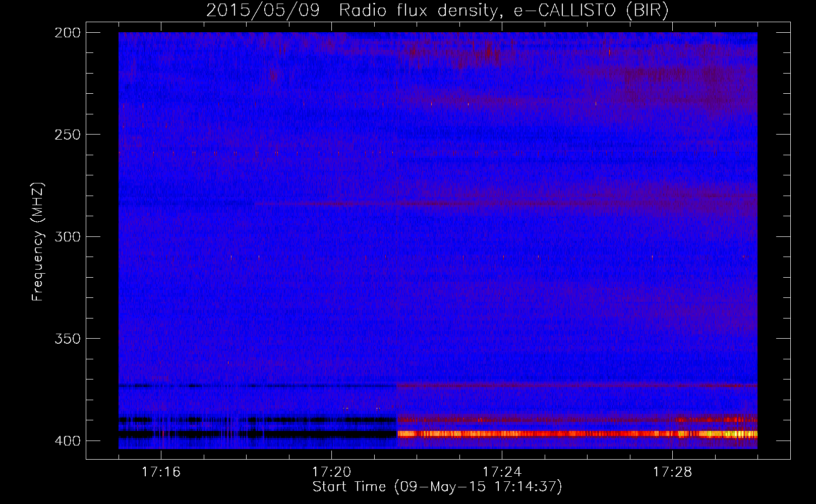
Task: Click the 400 frequency tick label
Action: [x=68, y=441]
